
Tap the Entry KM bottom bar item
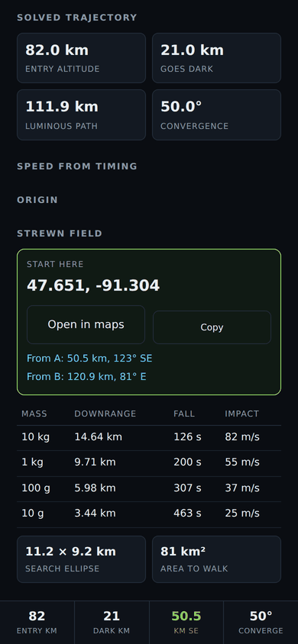click(x=37, y=622)
